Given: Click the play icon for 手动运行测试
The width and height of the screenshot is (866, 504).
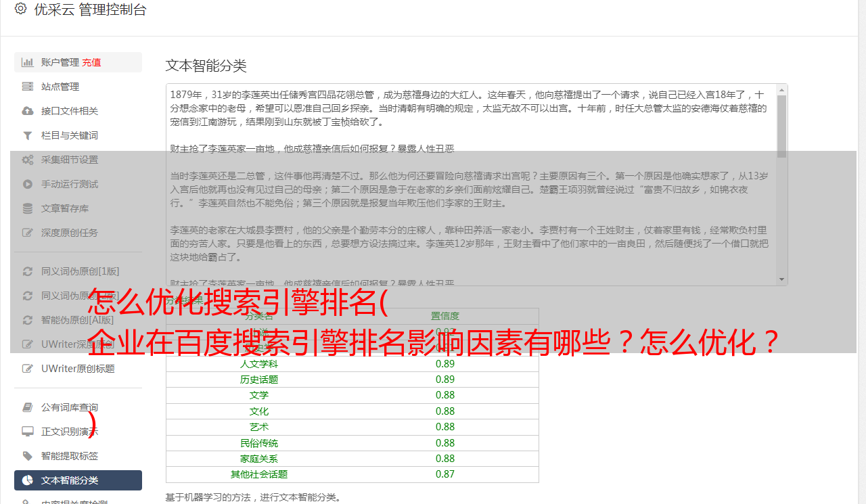Looking at the screenshot, I should coord(28,184).
